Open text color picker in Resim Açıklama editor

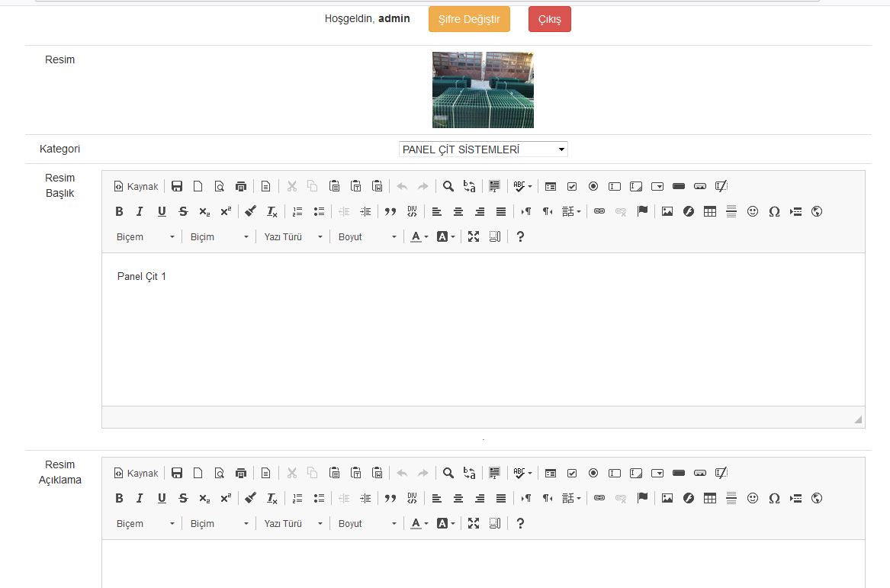pyautogui.click(x=419, y=523)
